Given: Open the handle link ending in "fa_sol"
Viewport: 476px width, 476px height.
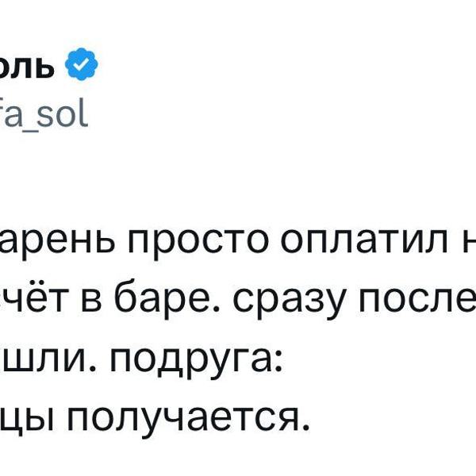Looking at the screenshot, I should (x=44, y=116).
